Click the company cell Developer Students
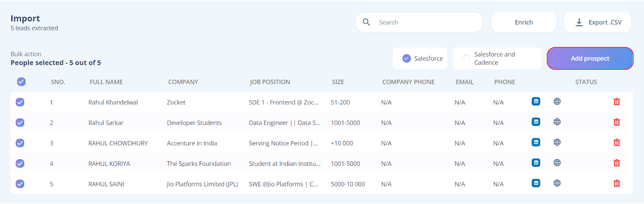The image size is (644, 204). pos(194,123)
